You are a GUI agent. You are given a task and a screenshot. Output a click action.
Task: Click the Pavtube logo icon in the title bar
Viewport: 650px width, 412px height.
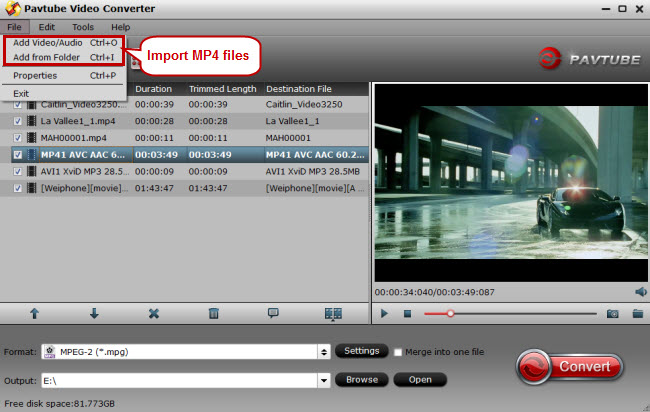click(x=13, y=9)
